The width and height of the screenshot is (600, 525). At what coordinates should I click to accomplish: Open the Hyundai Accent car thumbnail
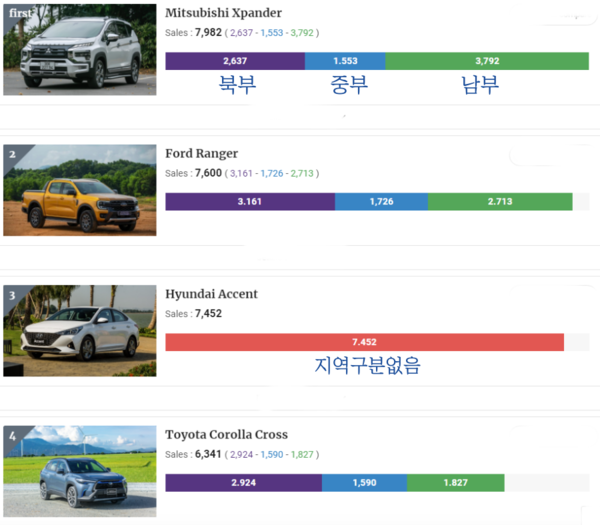point(80,331)
